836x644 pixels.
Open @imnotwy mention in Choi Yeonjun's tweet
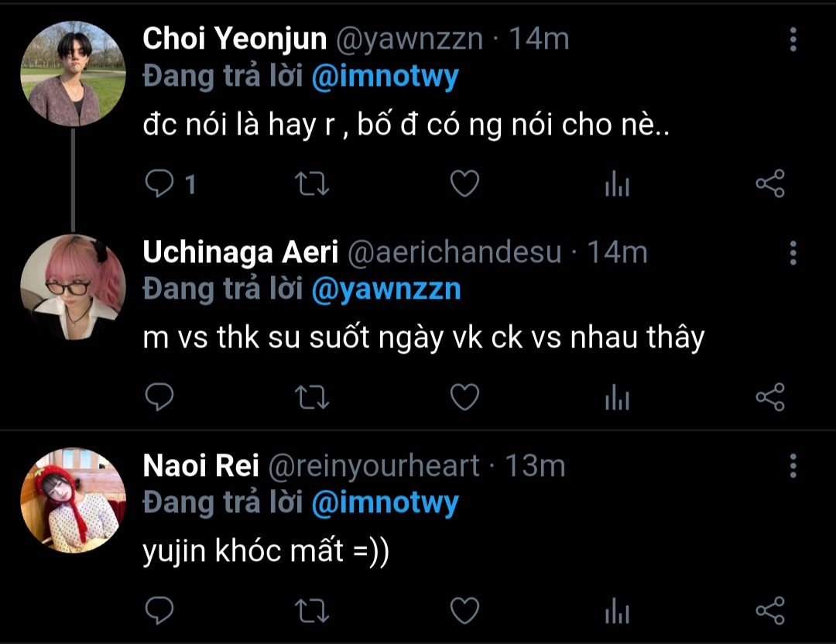pyautogui.click(x=385, y=76)
